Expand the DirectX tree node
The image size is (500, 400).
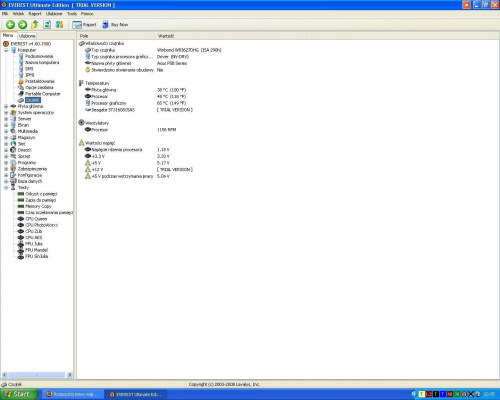pos(6,150)
